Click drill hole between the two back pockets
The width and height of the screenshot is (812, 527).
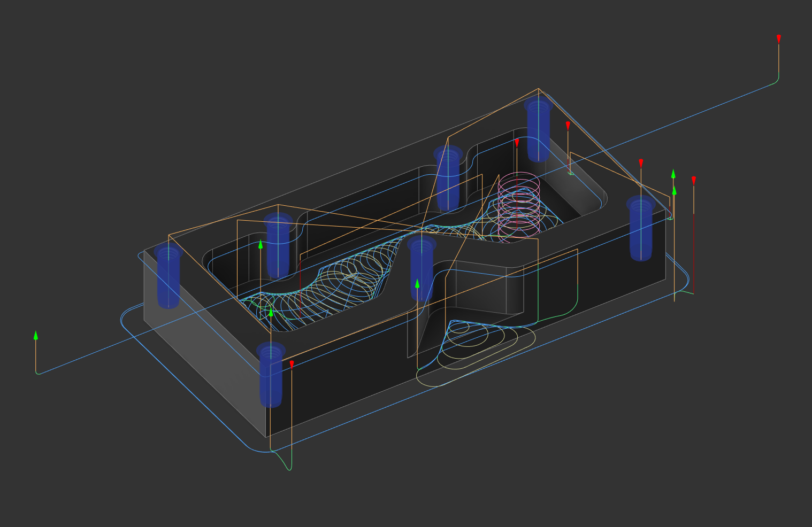point(448,179)
